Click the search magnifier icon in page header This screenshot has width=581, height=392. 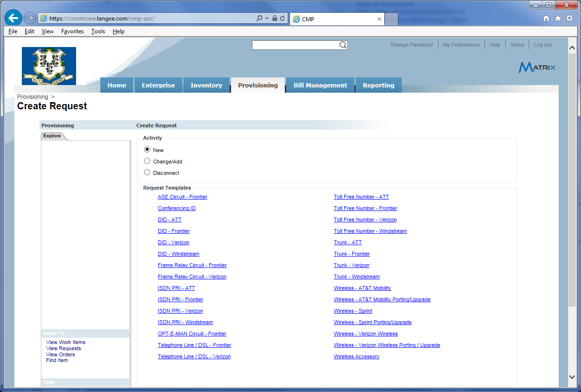coord(343,45)
